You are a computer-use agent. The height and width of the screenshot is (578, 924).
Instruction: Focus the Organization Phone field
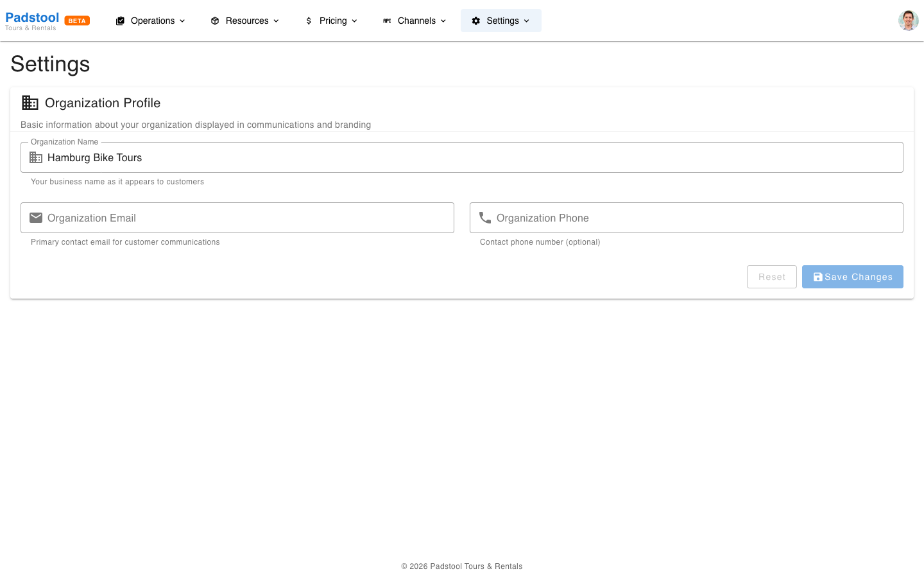tap(687, 218)
